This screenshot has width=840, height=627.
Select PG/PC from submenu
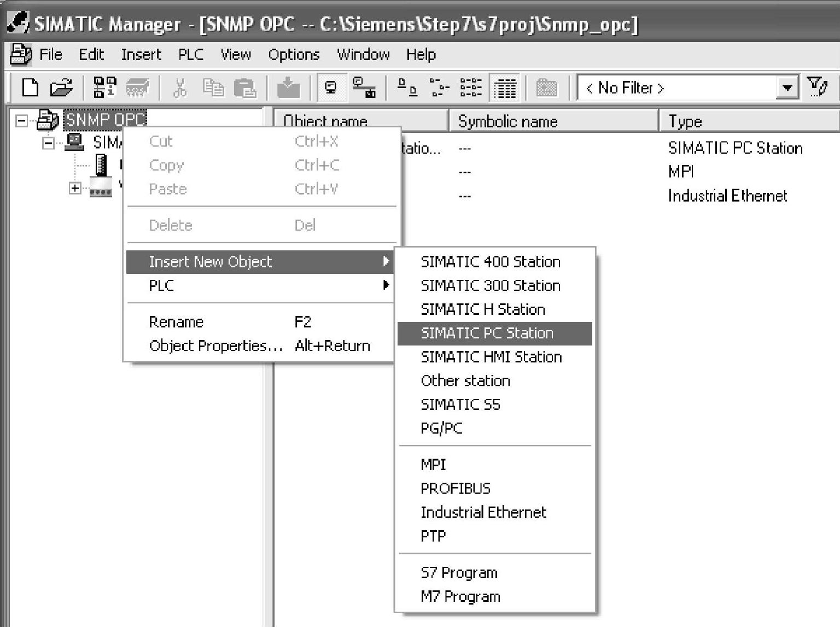(x=495, y=429)
